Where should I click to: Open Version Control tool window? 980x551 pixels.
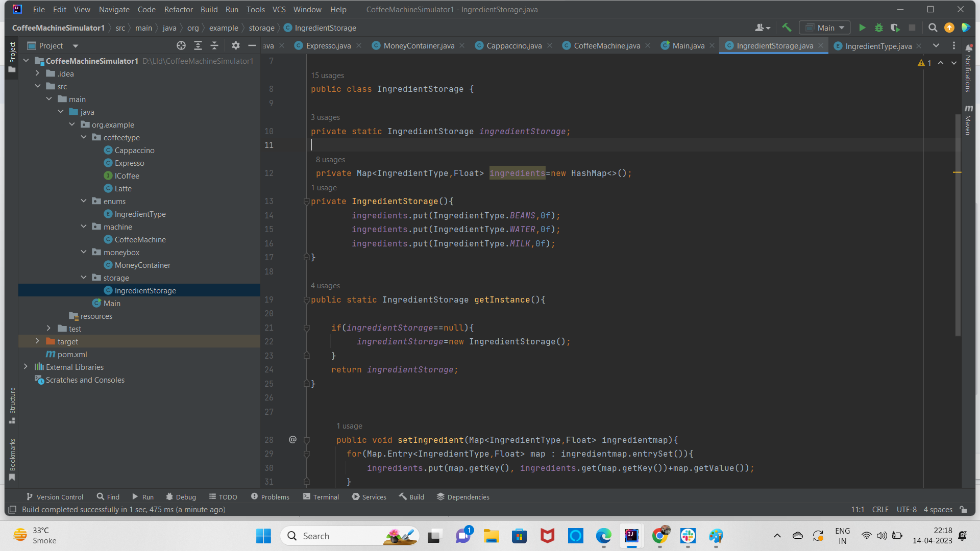coord(55,497)
